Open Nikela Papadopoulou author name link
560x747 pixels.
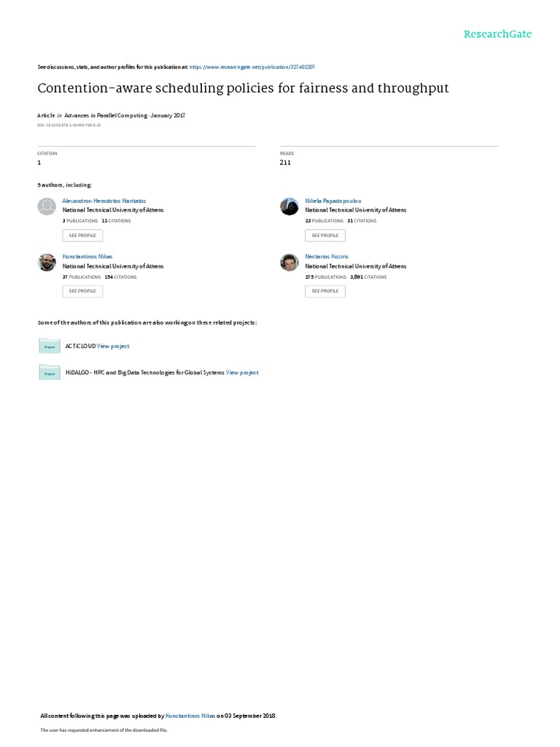[x=332, y=201]
